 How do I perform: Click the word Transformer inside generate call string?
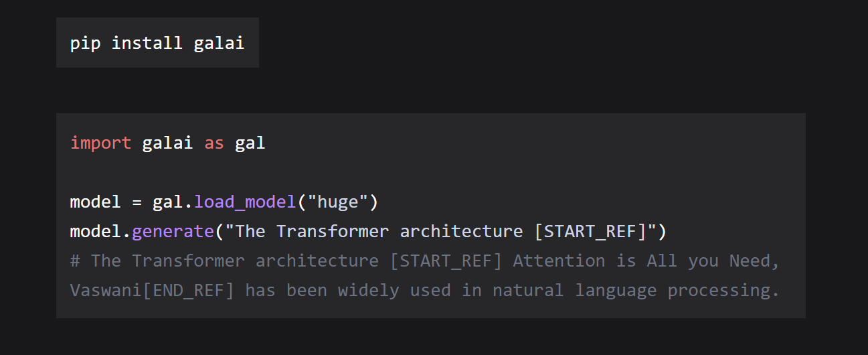pos(332,231)
